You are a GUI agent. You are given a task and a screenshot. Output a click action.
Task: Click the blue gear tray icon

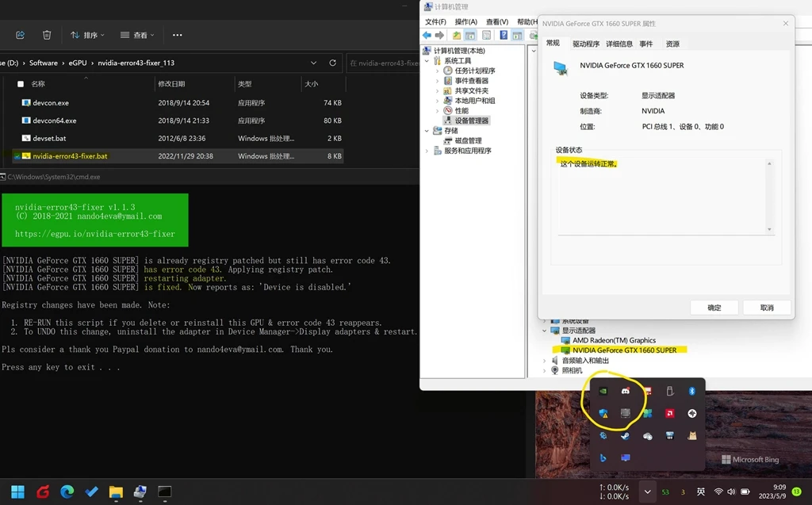click(603, 435)
